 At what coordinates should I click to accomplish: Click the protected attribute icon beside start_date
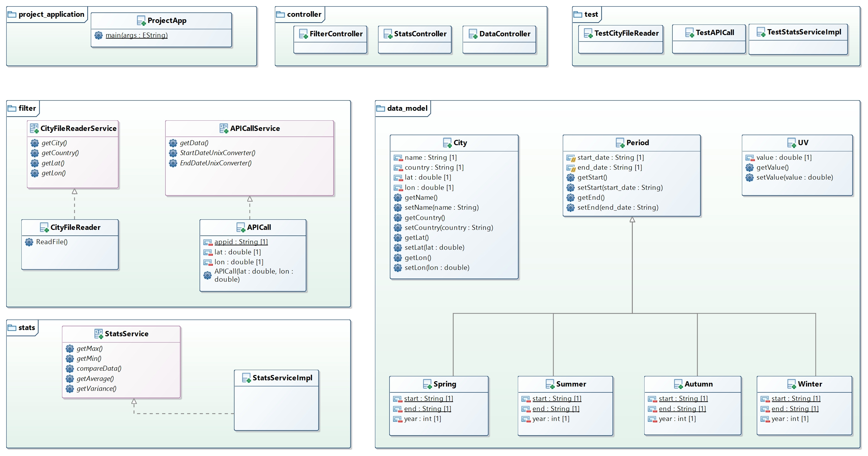click(571, 158)
